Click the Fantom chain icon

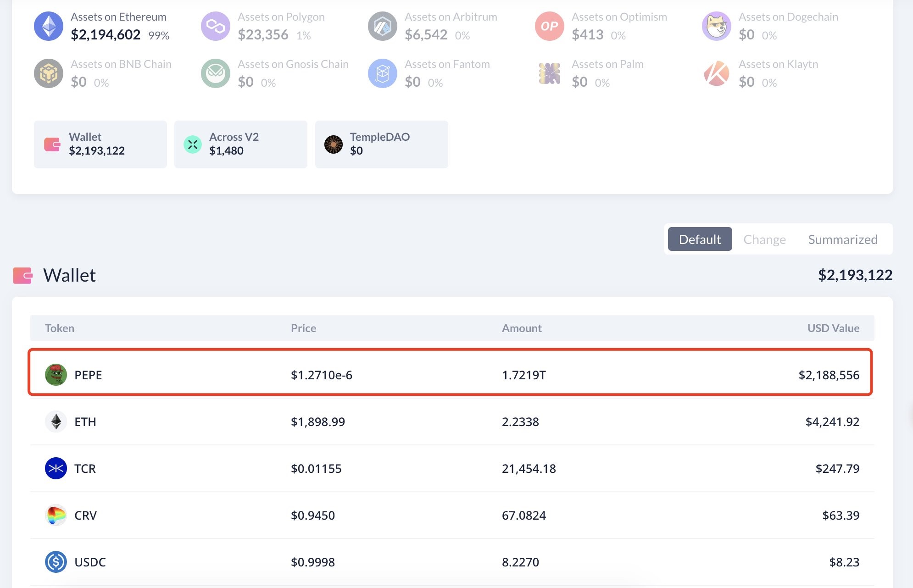coord(383,73)
